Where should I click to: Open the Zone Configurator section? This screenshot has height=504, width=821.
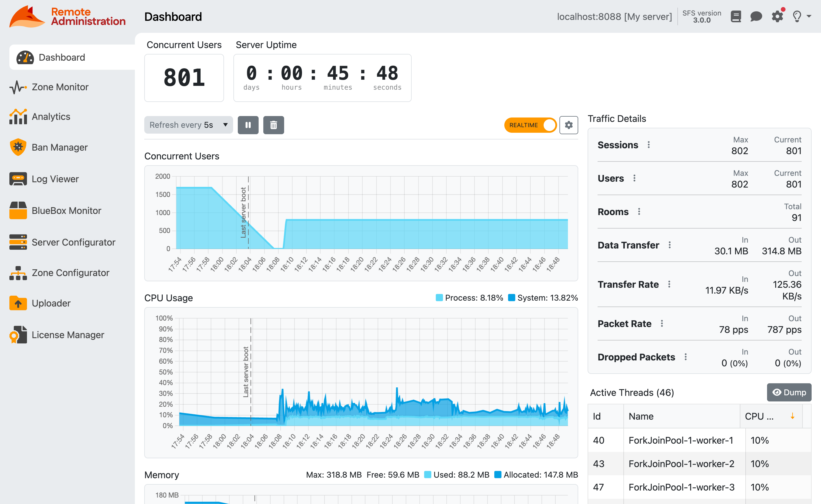[70, 272]
